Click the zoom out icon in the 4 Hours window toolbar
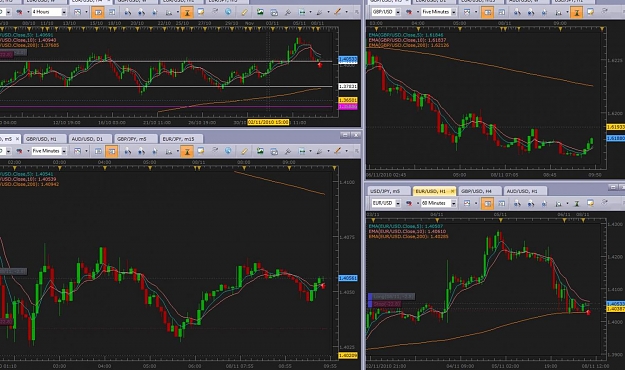 tap(142, 12)
